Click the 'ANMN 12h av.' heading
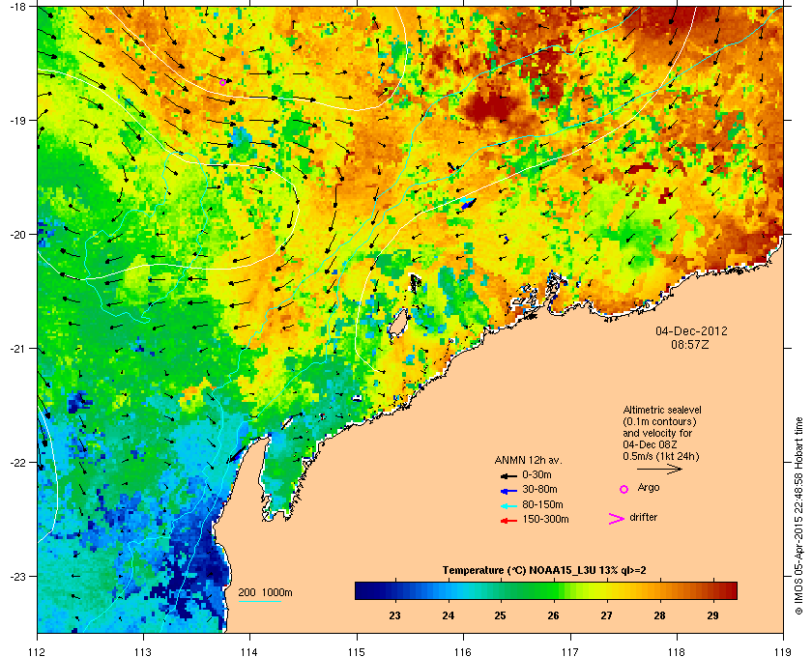This screenshot has height=657, width=812. tap(528, 460)
